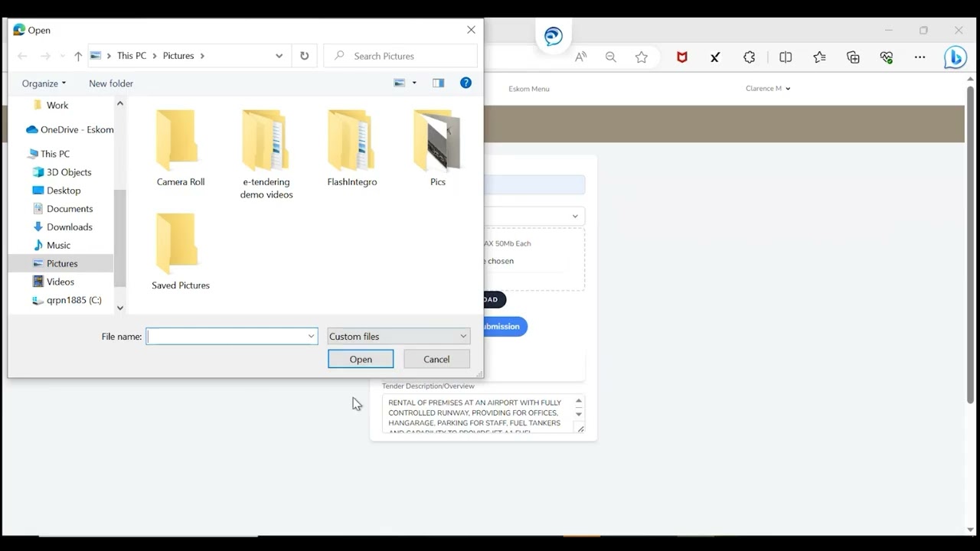Click the red McAfee shield extension icon

682,57
